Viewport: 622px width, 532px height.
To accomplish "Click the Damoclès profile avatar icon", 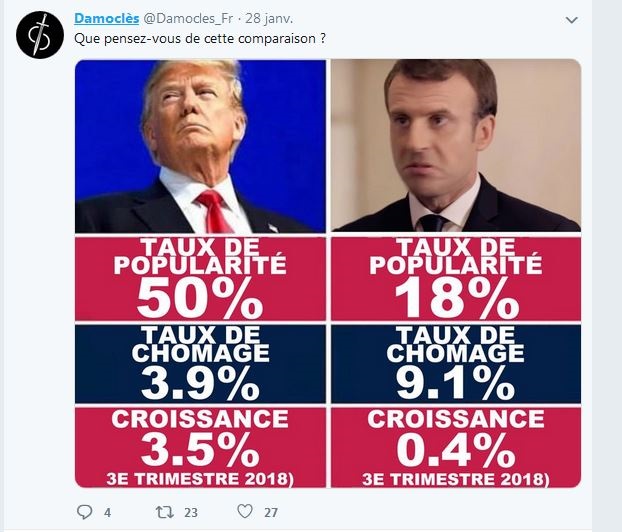I will click(37, 37).
